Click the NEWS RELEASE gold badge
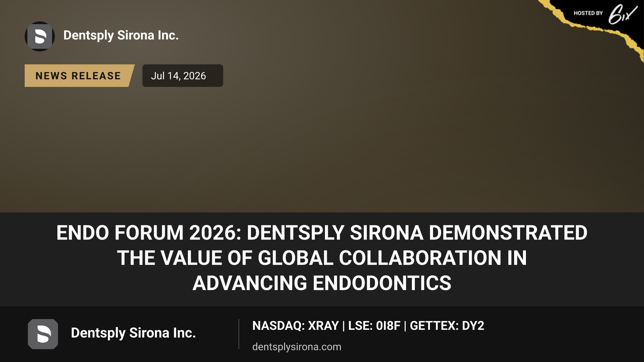 (79, 76)
